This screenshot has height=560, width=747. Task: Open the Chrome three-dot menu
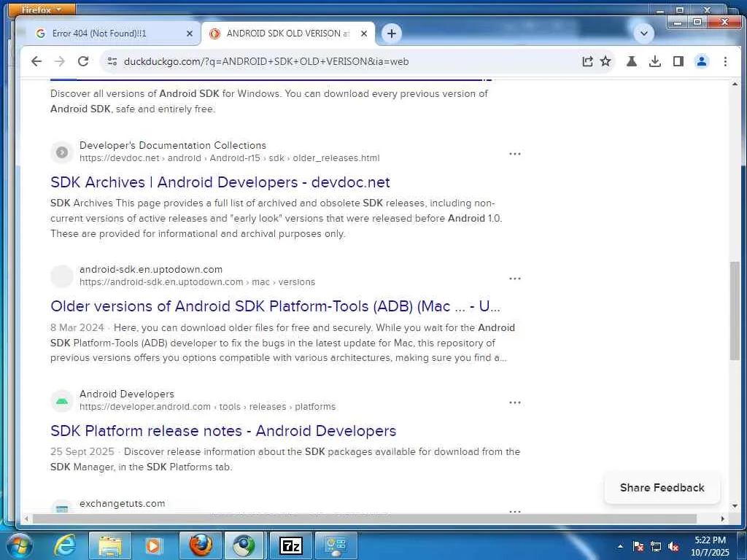[725, 61]
